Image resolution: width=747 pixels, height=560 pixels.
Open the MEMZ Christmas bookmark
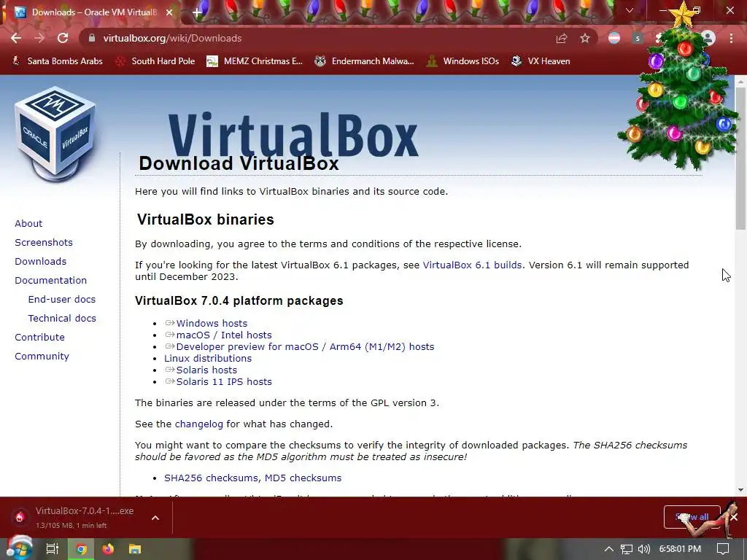pos(255,61)
